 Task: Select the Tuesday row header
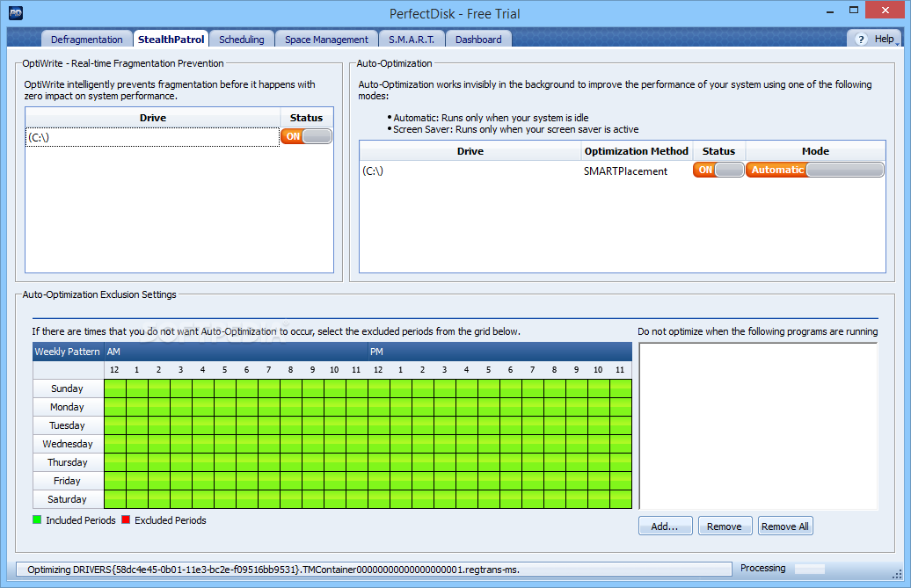68,425
